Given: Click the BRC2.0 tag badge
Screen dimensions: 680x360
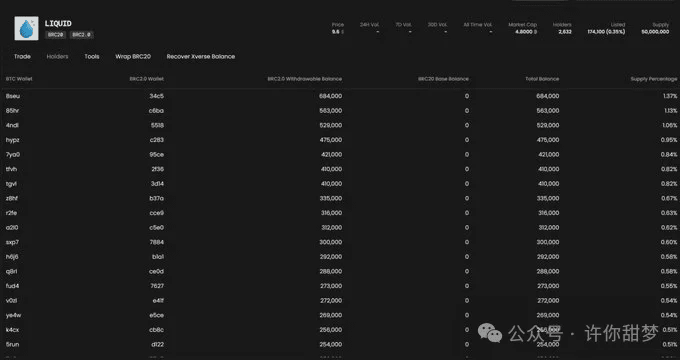Looking at the screenshot, I should (82, 35).
